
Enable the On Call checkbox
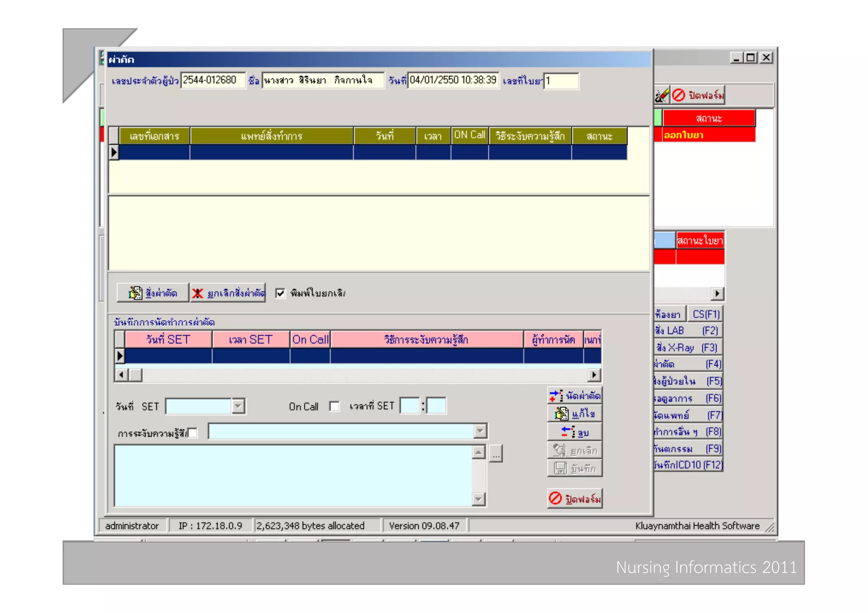coord(334,406)
